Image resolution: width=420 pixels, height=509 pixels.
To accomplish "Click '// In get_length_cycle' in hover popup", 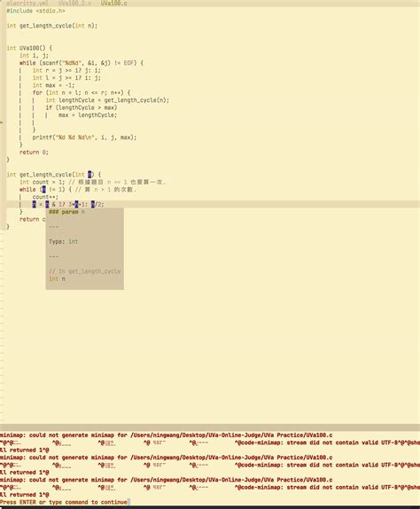I will coord(85,271).
